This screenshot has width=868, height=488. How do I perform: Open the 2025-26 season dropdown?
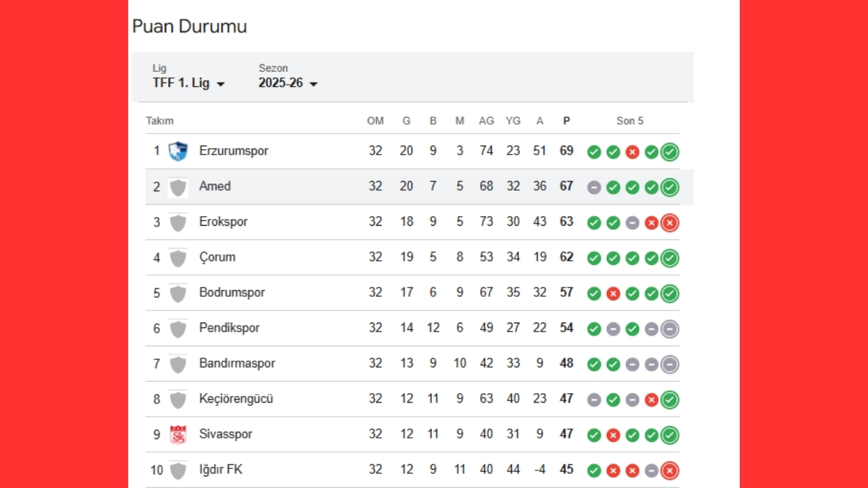pyautogui.click(x=288, y=83)
